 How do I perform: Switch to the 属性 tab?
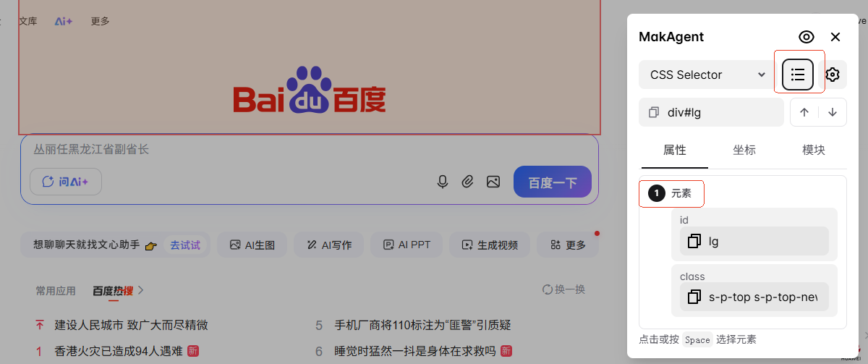(674, 151)
